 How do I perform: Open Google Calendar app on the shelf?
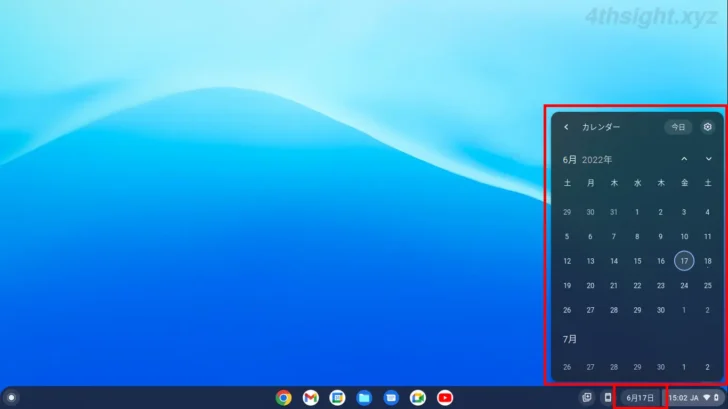click(338, 398)
